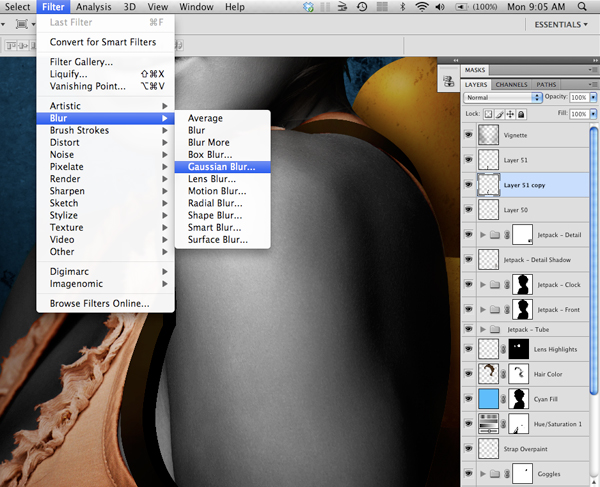Open the volume control in menu bar
The width and height of the screenshot is (600, 487).
(440, 7)
